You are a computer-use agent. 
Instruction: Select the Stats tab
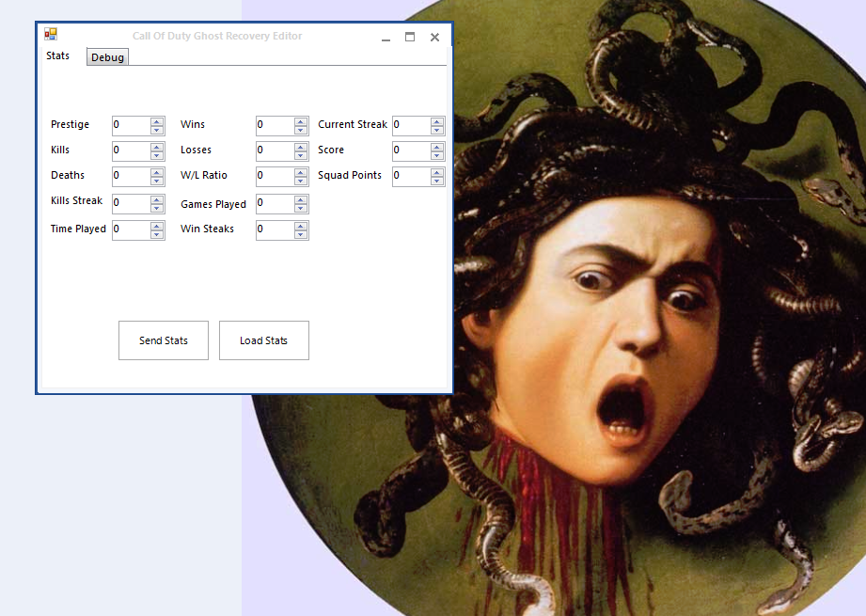click(x=58, y=55)
